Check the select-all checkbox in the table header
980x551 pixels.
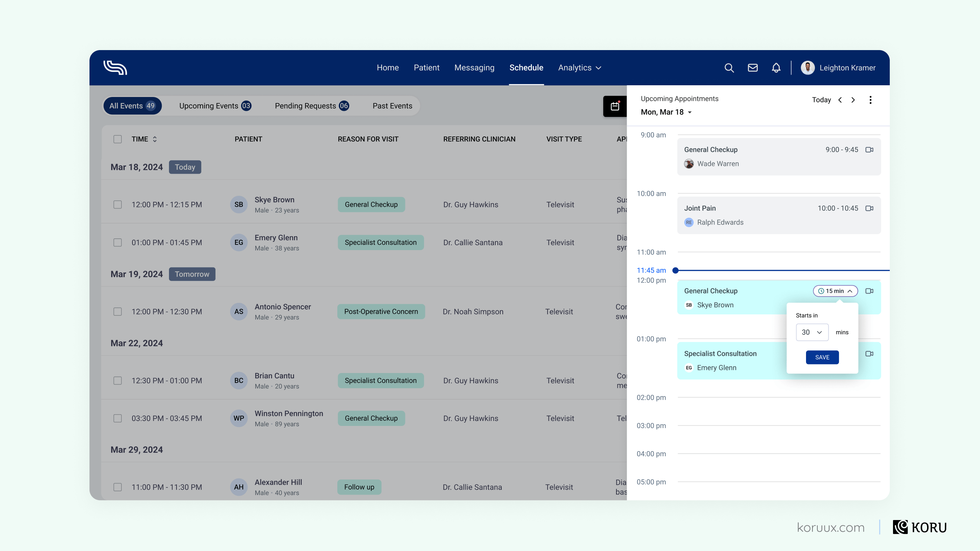(x=118, y=139)
